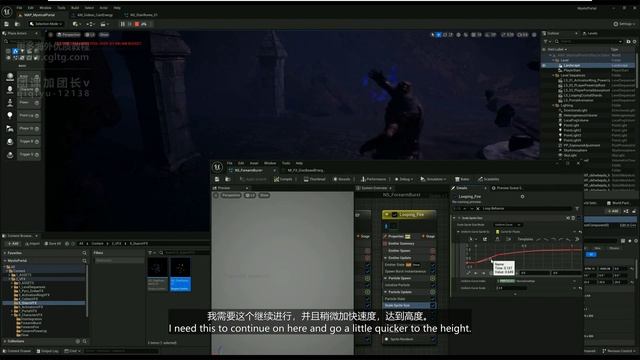
Task: Click the curve key point under the cursor
Action: pyautogui.click(x=491, y=258)
